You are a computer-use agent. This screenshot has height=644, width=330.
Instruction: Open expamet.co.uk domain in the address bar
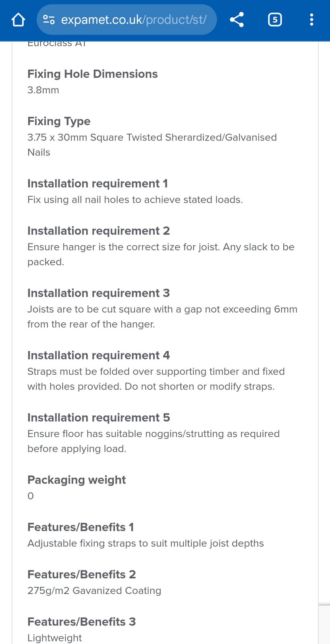click(101, 19)
